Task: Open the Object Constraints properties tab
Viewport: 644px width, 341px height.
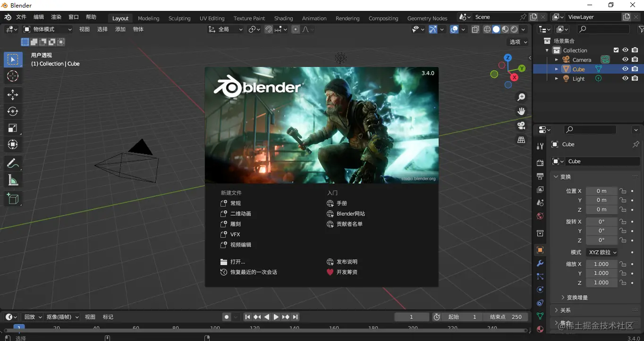Action: (540, 303)
